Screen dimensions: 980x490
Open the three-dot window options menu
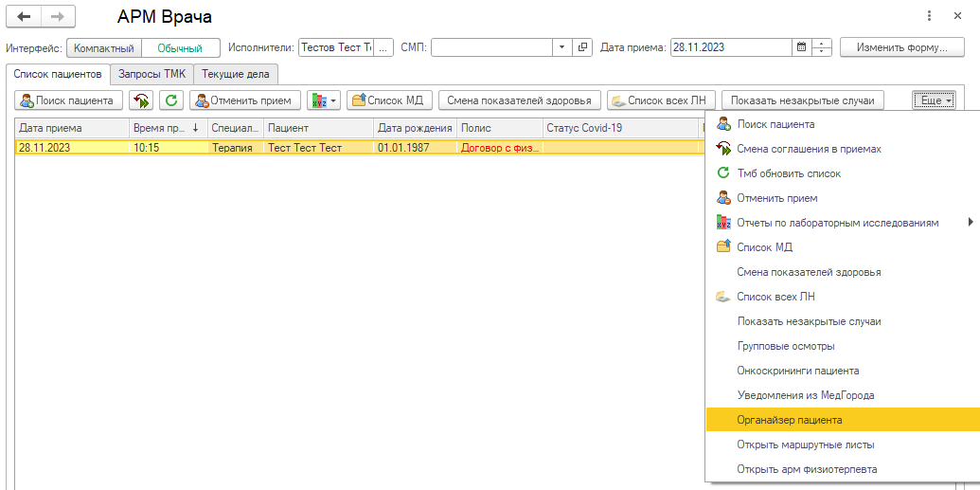pyautogui.click(x=929, y=17)
